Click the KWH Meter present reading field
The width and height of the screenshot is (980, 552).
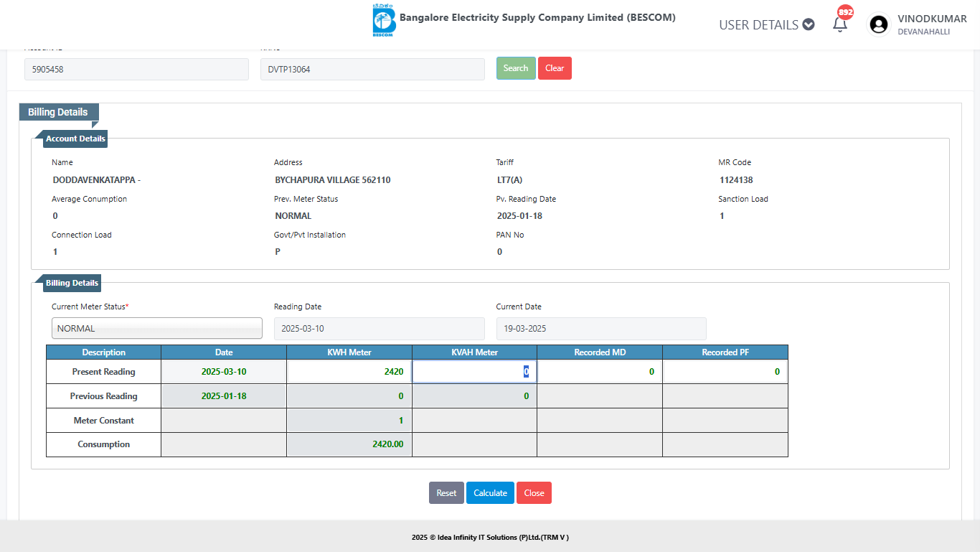pos(349,372)
